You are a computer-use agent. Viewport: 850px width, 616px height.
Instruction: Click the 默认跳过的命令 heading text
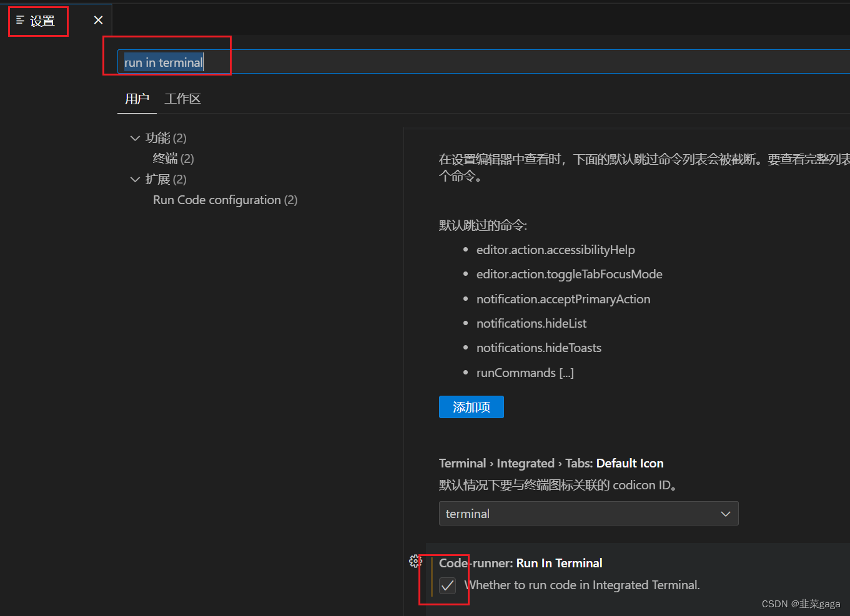pyautogui.click(x=483, y=225)
